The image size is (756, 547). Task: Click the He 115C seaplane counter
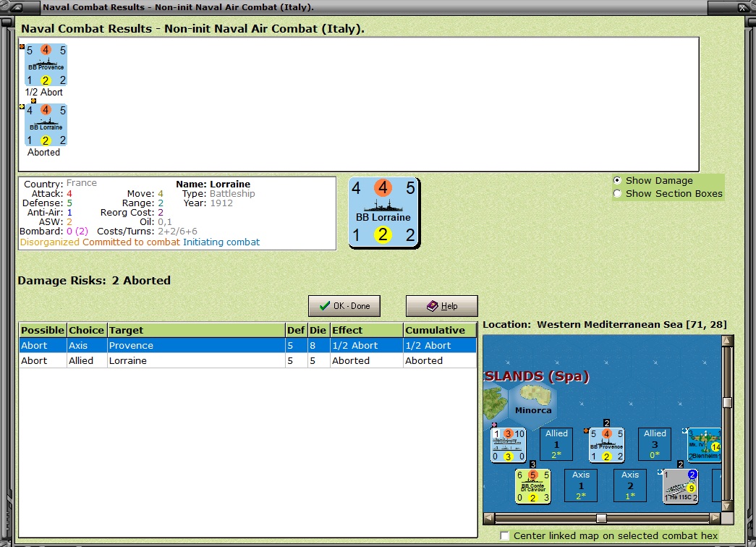[x=680, y=486]
